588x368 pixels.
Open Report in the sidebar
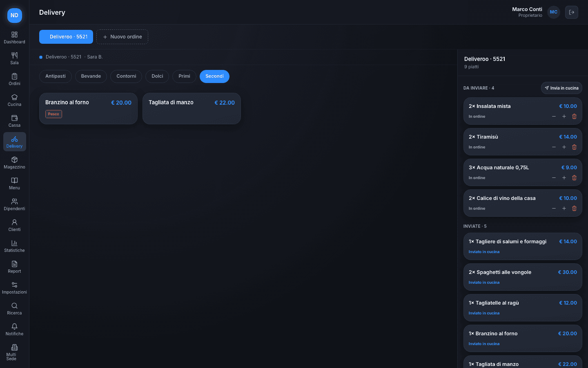pos(14,267)
